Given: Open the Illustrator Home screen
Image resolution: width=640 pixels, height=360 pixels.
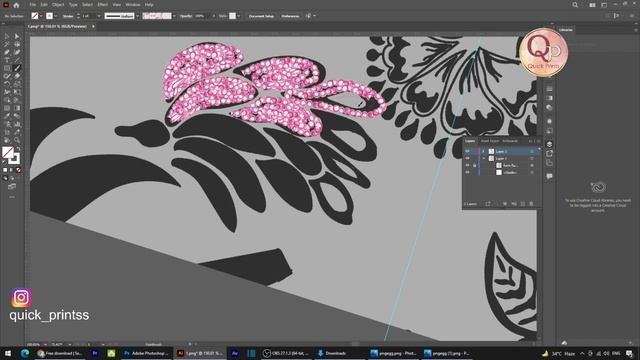Looking at the screenshot, I should click(x=16, y=5).
